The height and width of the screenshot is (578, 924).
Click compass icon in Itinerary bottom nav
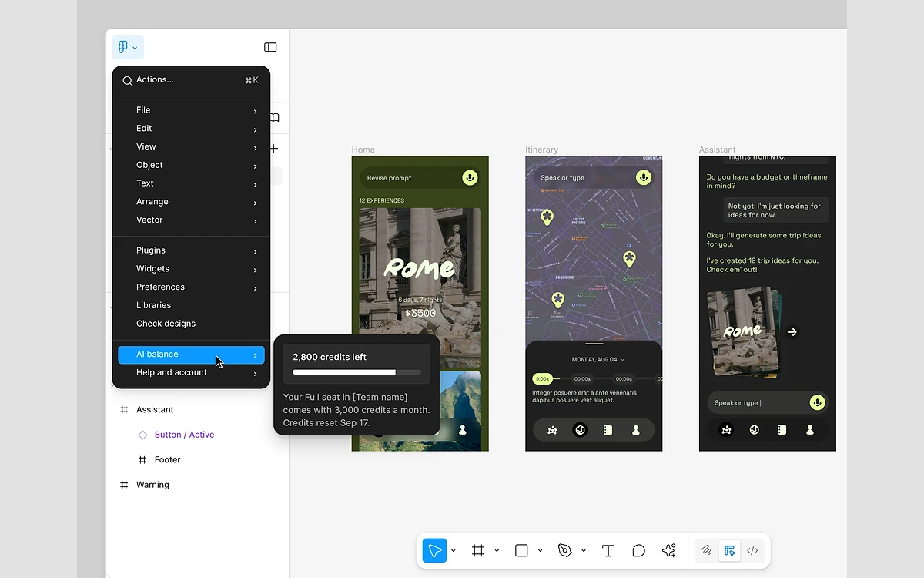[580, 430]
